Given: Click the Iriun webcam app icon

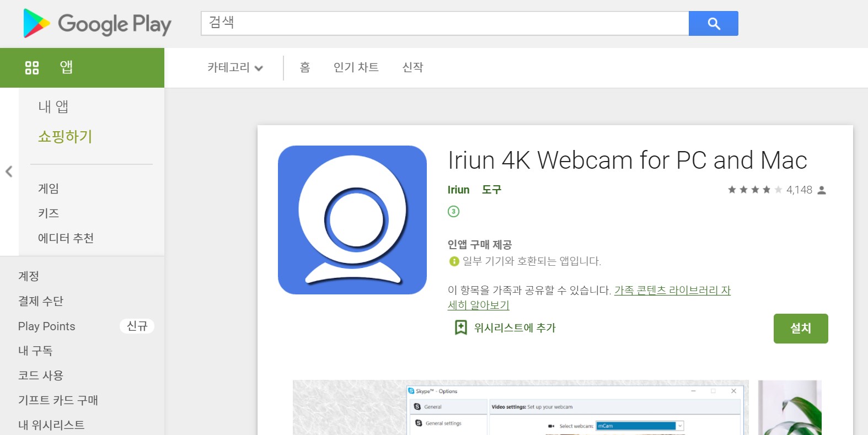Looking at the screenshot, I should [352, 220].
